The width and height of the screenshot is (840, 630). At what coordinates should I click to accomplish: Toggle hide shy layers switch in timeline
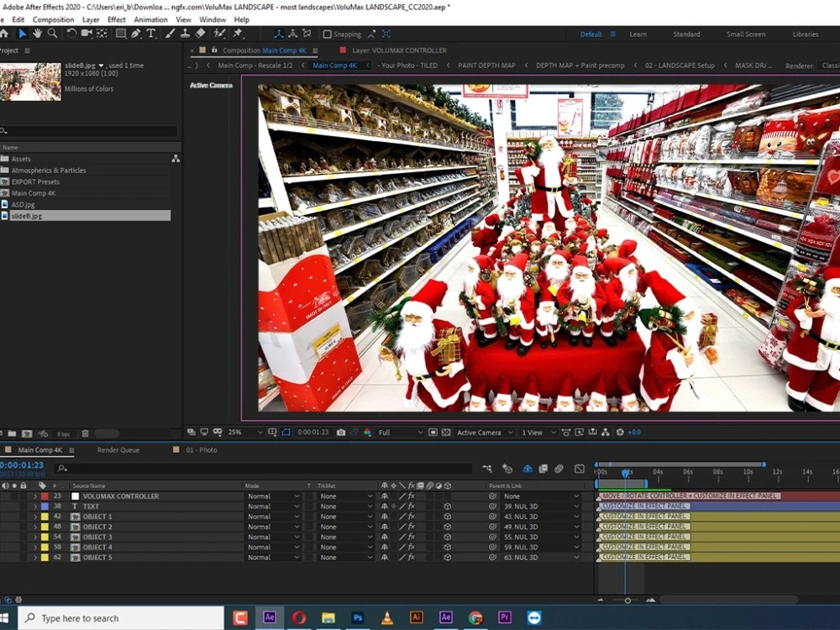(x=528, y=469)
